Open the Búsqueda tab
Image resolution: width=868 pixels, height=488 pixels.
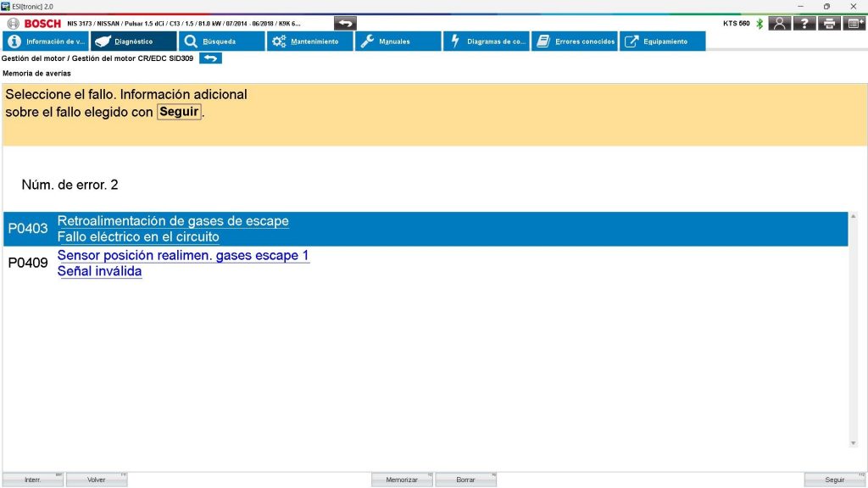[221, 41]
